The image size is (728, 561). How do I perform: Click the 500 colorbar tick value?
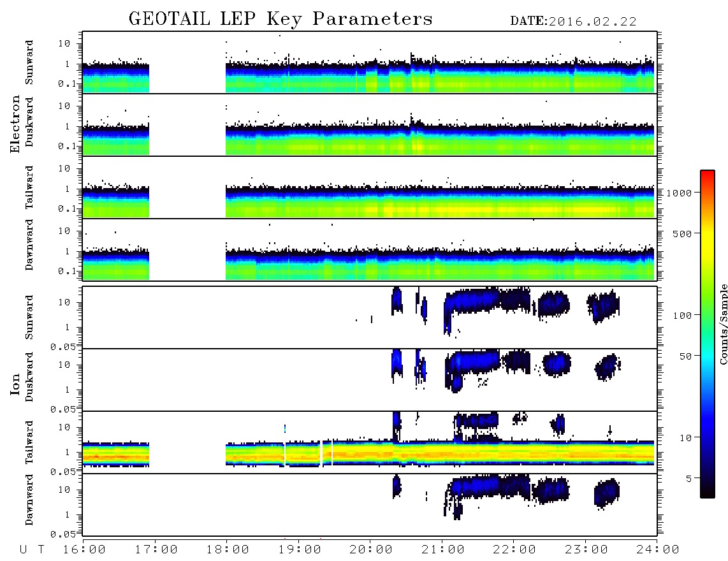click(x=682, y=233)
